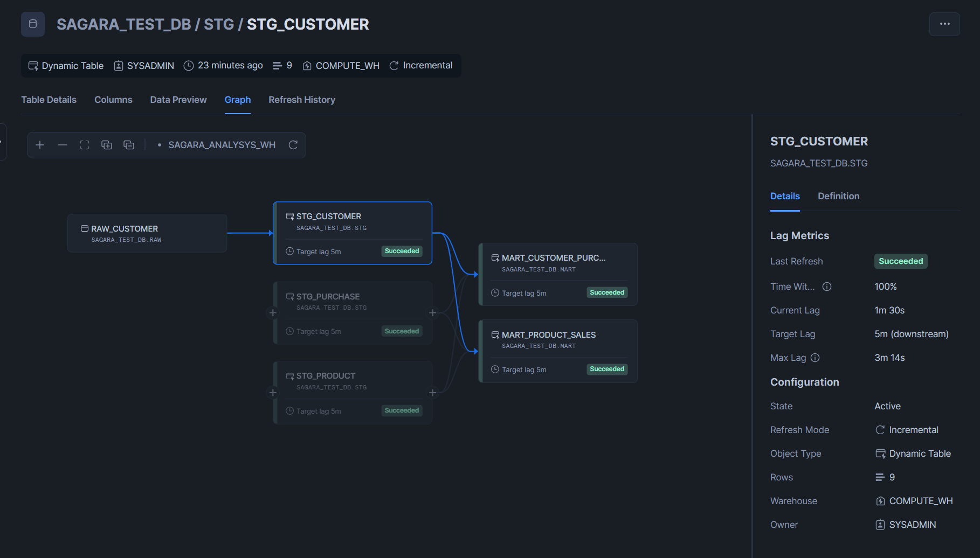Click the database icon beside the breadcrumb
Viewport: 980px width, 558px height.
33,24
